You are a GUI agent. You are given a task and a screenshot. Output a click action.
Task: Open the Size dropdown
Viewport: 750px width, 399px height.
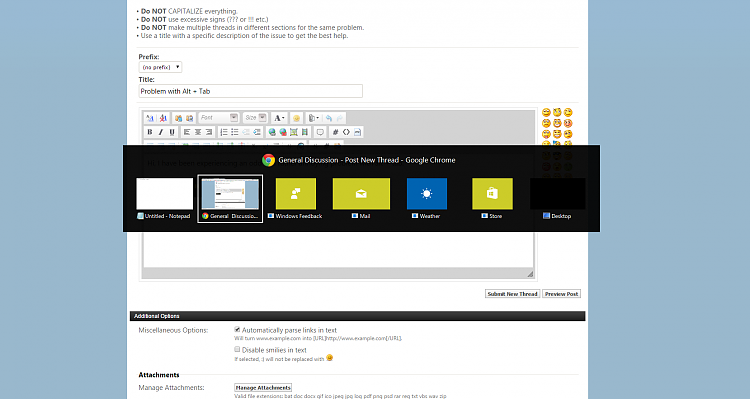(255, 118)
